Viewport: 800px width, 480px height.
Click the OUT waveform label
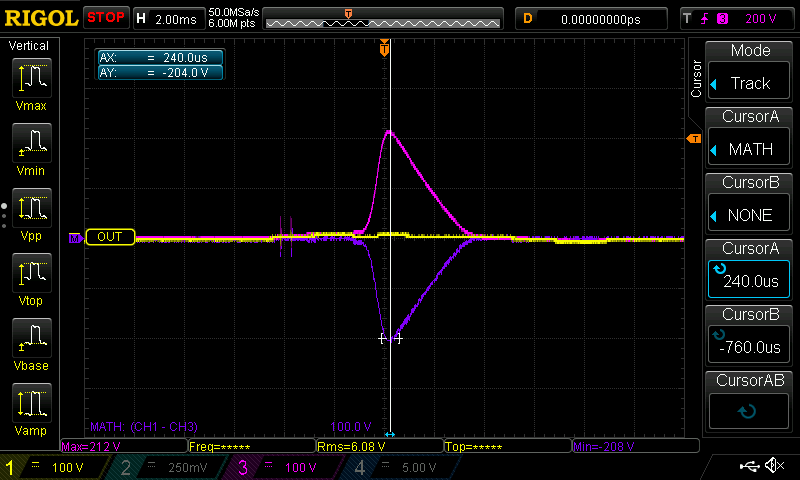point(110,237)
